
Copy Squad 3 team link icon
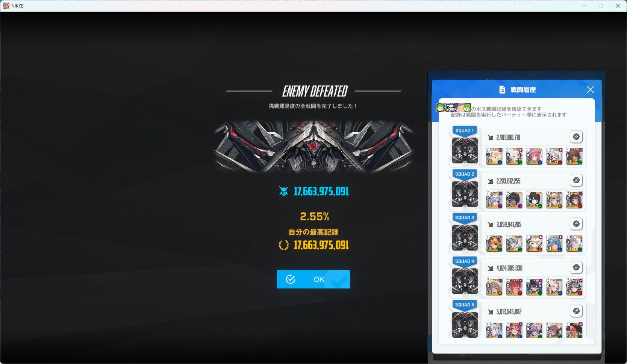(x=576, y=224)
